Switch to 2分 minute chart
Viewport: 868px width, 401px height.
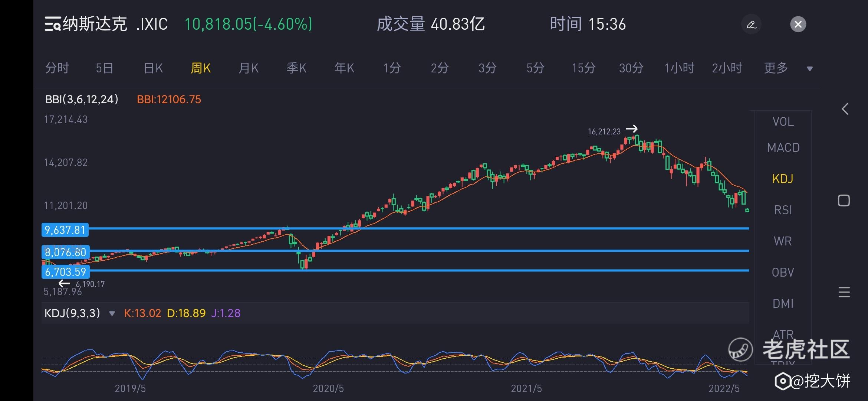(440, 68)
